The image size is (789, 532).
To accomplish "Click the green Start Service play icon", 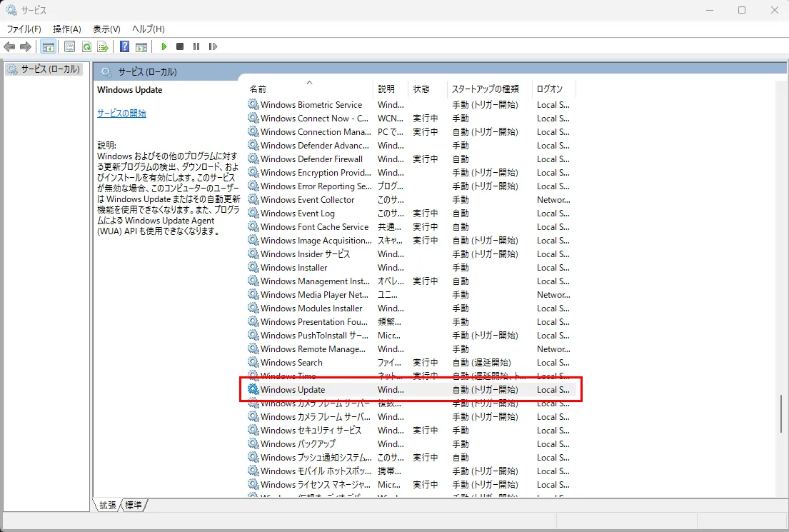I will (164, 46).
